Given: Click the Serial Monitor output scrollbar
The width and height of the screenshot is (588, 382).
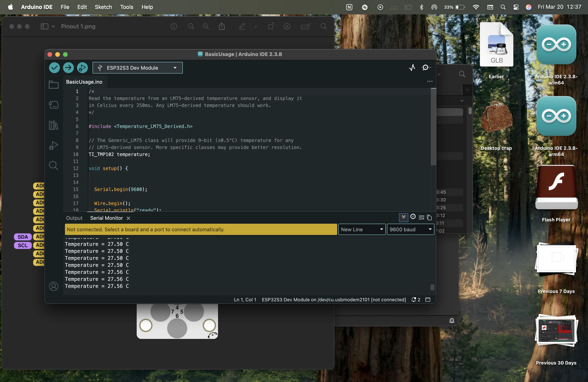Looking at the screenshot, I should click(x=432, y=287).
